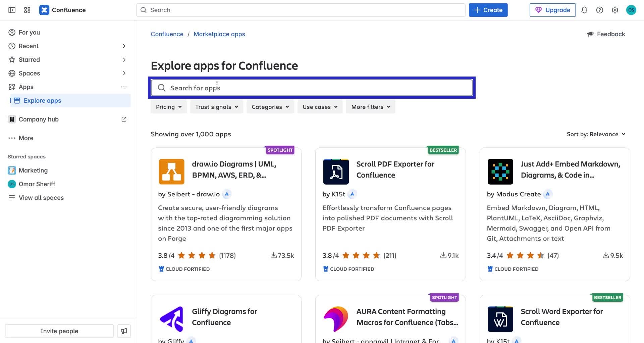Expand the Spaces section chevron
The image size is (644, 343).
coord(124,73)
